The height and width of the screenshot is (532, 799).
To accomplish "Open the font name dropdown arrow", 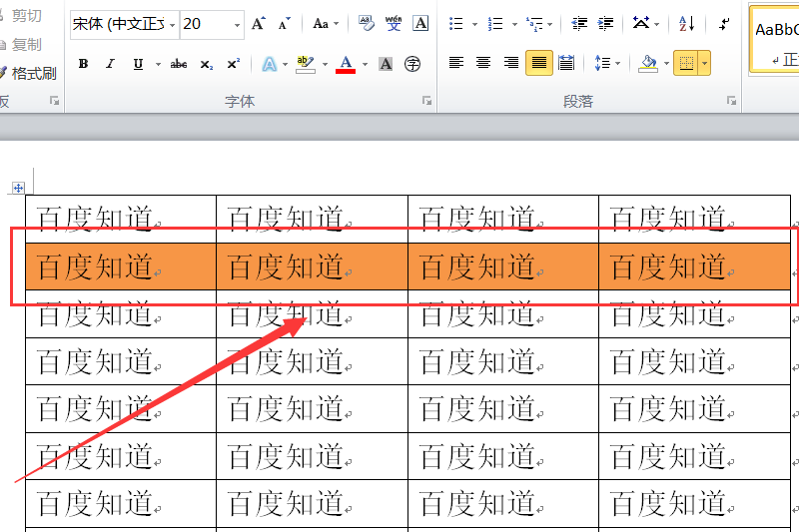I will point(172,24).
